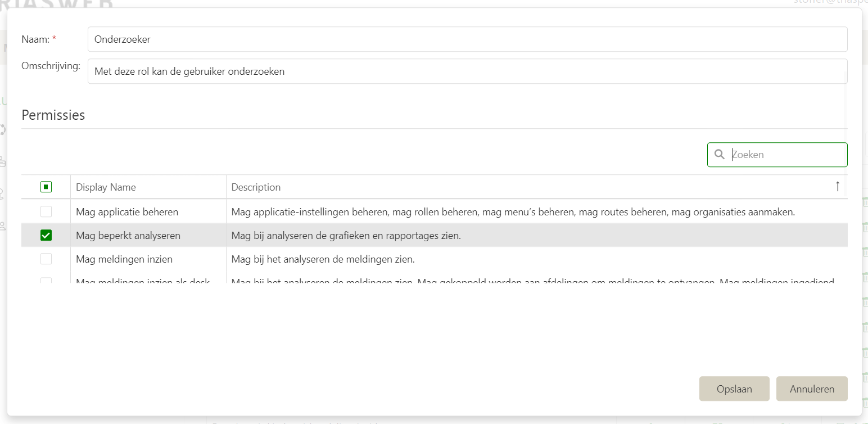Sort by the Display Name column header

pos(106,187)
